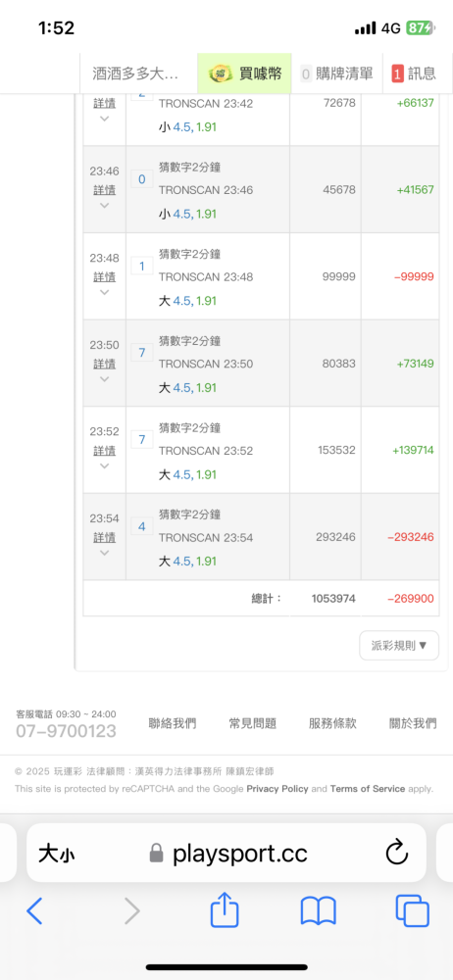453x980 pixels.
Task: Open the 常見問題 footer link
Action: pos(253,724)
